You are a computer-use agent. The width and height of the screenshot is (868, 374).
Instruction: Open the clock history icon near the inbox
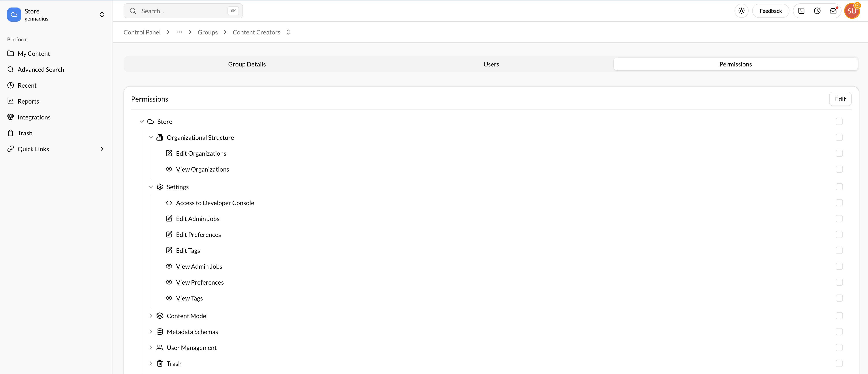[817, 10]
